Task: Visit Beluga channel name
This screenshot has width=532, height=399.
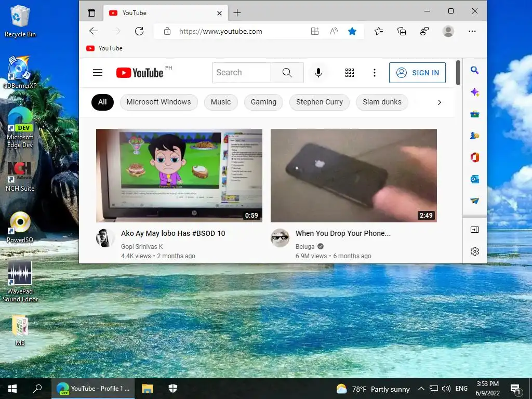Action: (305, 247)
